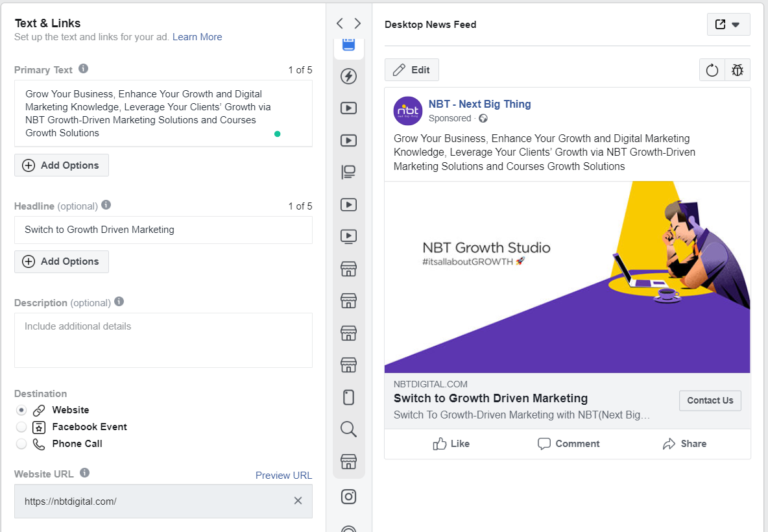Image resolution: width=768 pixels, height=532 pixels.
Task: Click the Edit button above the preview
Action: click(412, 70)
